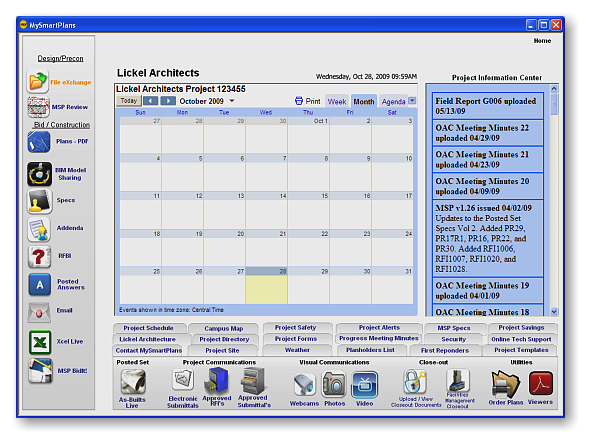
Task: Switch calendar to Week view
Action: (337, 101)
